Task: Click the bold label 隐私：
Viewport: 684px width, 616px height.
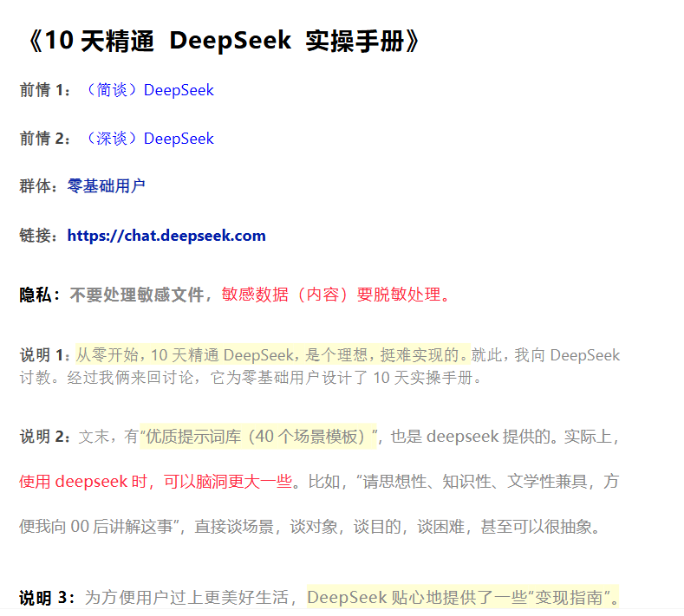Action: pos(40,295)
